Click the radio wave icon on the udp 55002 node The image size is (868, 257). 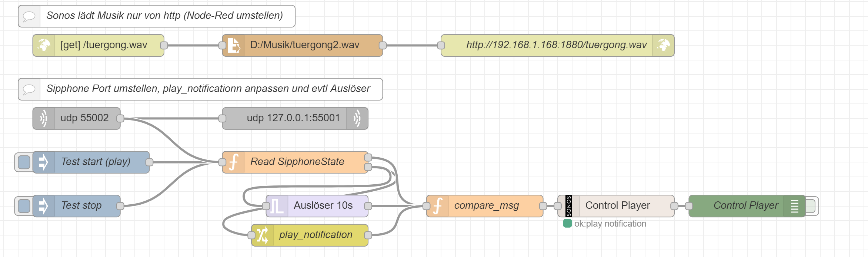tap(44, 118)
